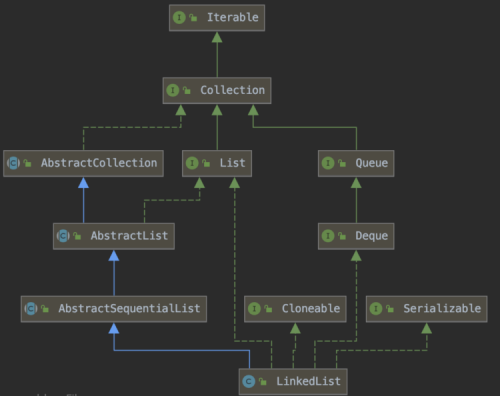500x396 pixels.
Task: Select the Queue interface node label
Action: tap(372, 163)
